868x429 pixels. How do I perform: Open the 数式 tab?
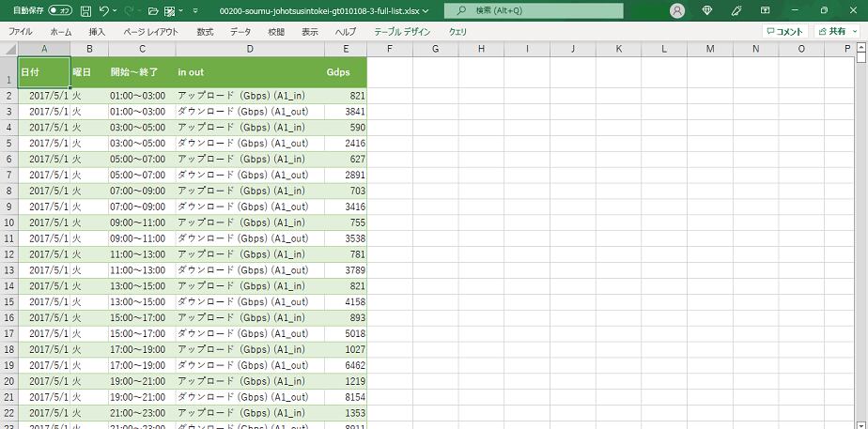coord(205,32)
